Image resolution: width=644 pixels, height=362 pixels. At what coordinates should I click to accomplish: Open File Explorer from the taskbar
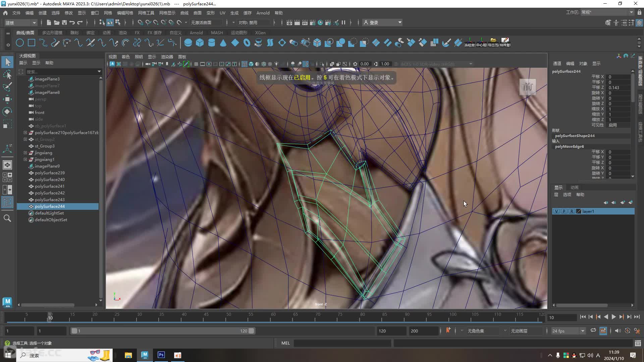pos(128,355)
